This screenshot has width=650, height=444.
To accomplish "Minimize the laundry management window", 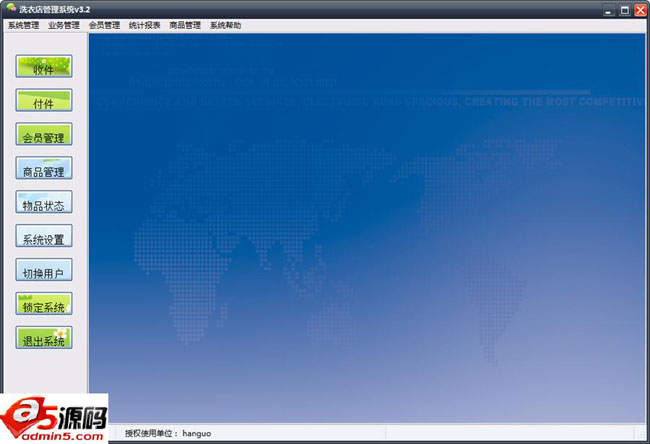I will [609, 10].
